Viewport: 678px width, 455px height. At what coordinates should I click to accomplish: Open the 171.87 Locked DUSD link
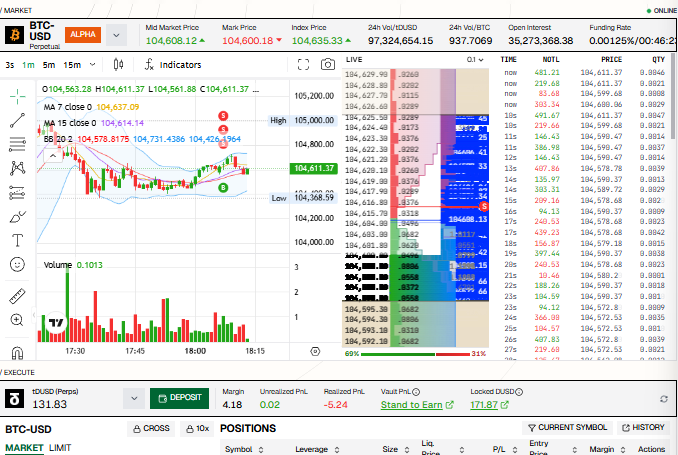(489, 405)
